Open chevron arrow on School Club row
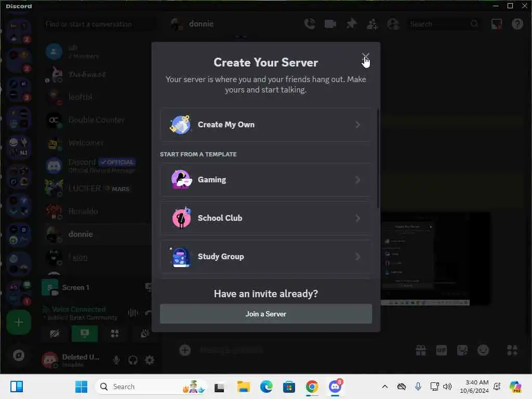 pos(357,218)
